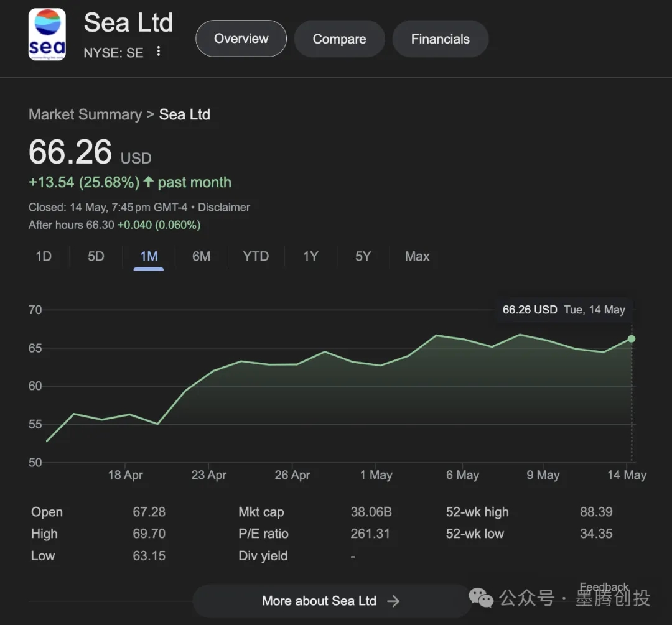Click the Market Summary breadcrumb link
The width and height of the screenshot is (672, 625).
tap(85, 114)
